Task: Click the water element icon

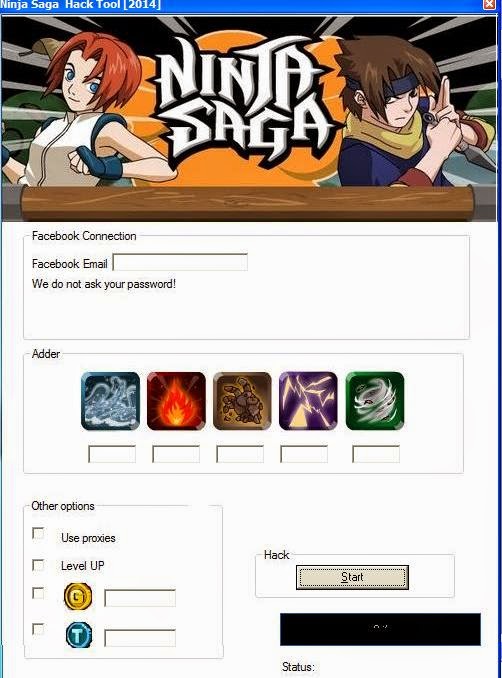Action: [x=110, y=401]
